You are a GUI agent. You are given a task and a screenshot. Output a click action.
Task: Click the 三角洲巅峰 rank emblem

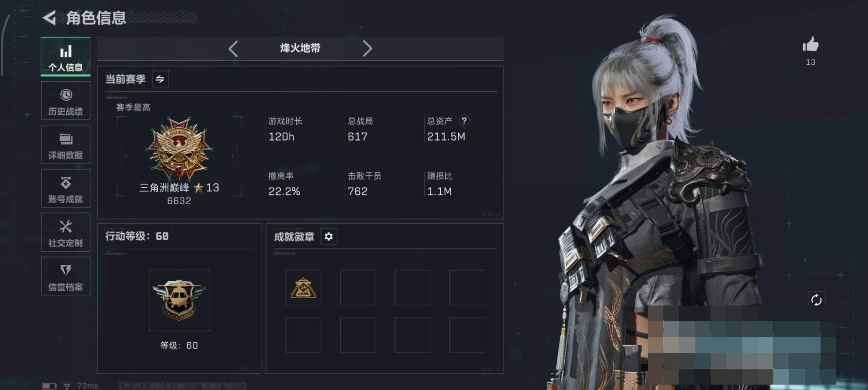[x=179, y=148]
